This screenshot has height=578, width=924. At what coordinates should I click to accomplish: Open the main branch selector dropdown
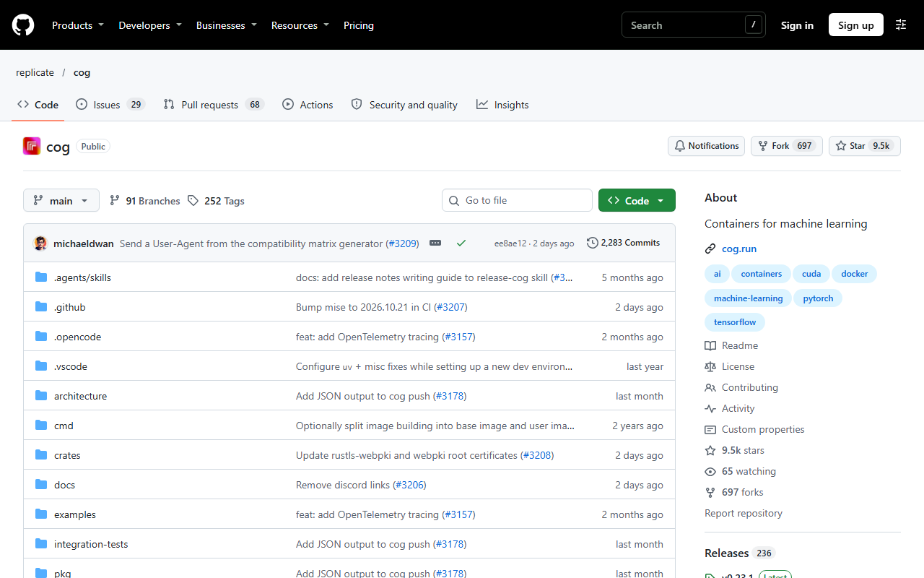pyautogui.click(x=61, y=200)
